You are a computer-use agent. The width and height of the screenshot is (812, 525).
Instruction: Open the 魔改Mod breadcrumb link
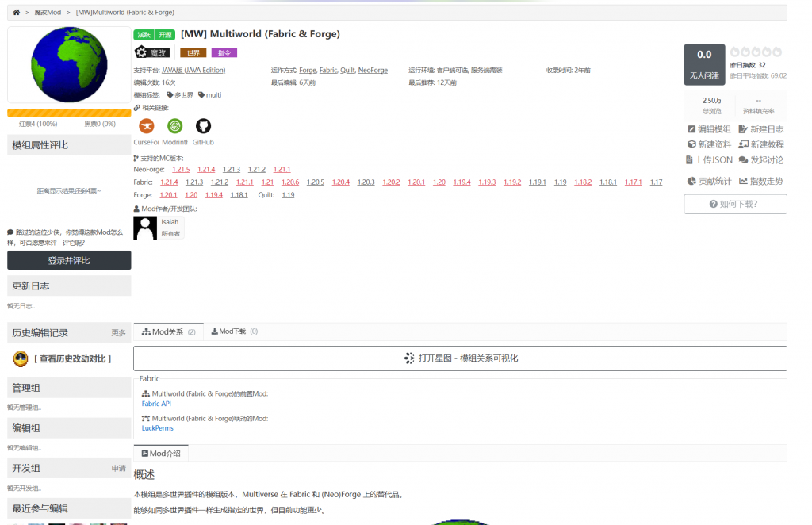click(48, 12)
